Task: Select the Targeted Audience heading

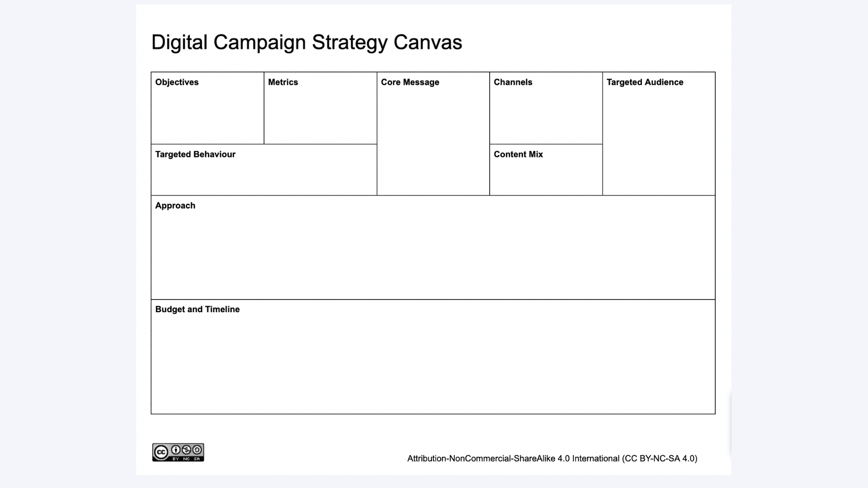Action: click(645, 82)
